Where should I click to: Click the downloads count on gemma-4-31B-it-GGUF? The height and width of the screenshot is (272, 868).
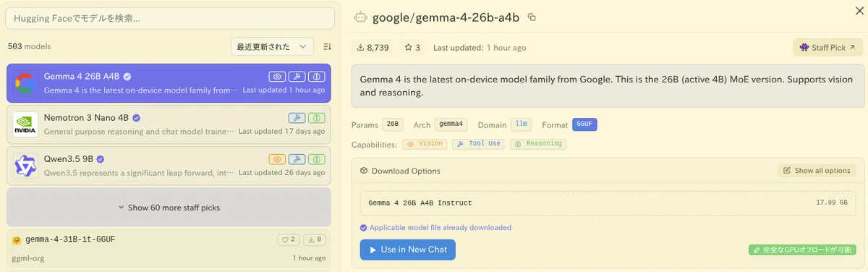[x=314, y=239]
